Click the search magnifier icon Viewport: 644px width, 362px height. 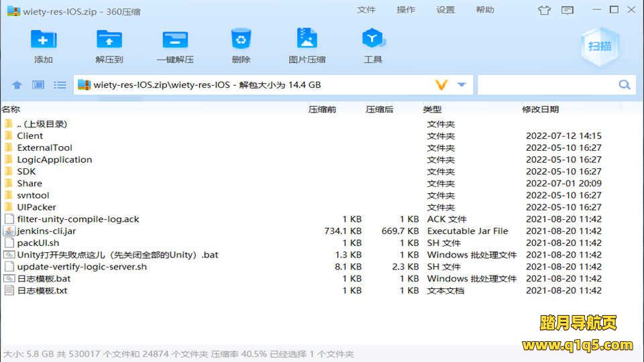point(625,84)
